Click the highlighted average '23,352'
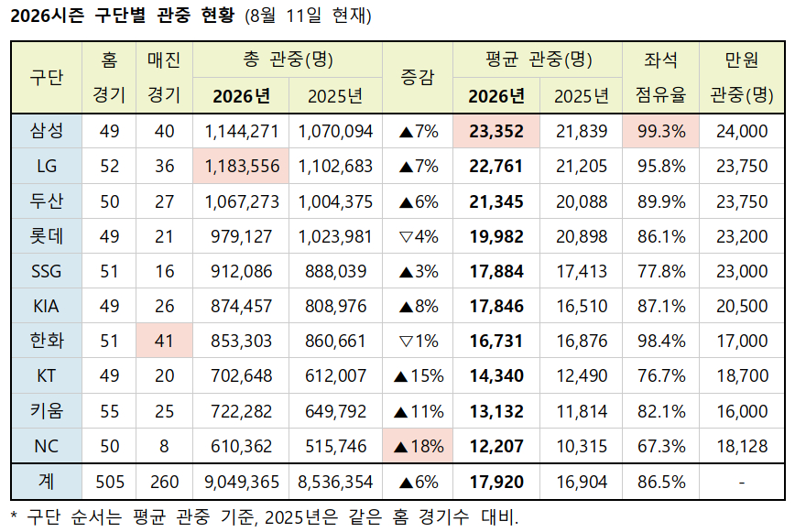The height and width of the screenshot is (532, 795). coord(496,131)
